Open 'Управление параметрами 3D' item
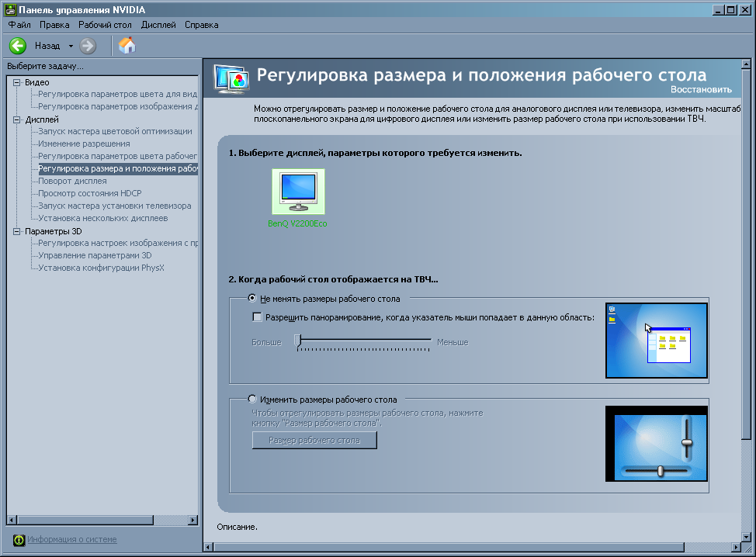This screenshot has width=756, height=557. click(95, 255)
